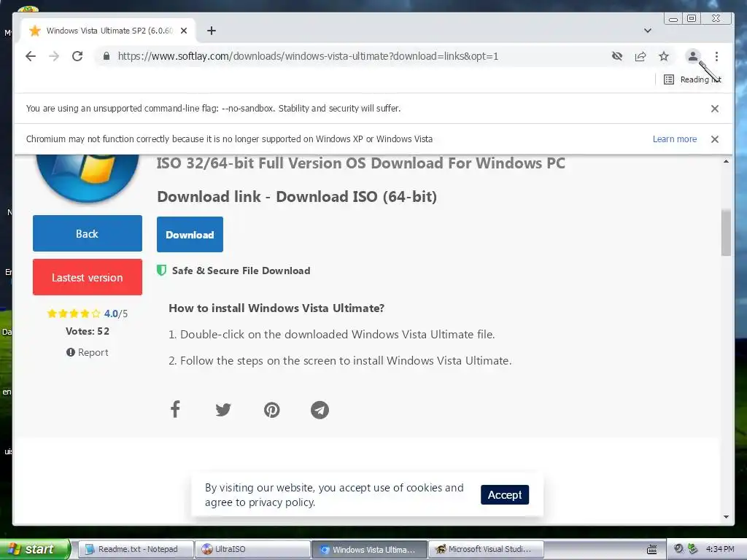Click the red Lastest version button
This screenshot has width=747, height=560.
point(88,277)
